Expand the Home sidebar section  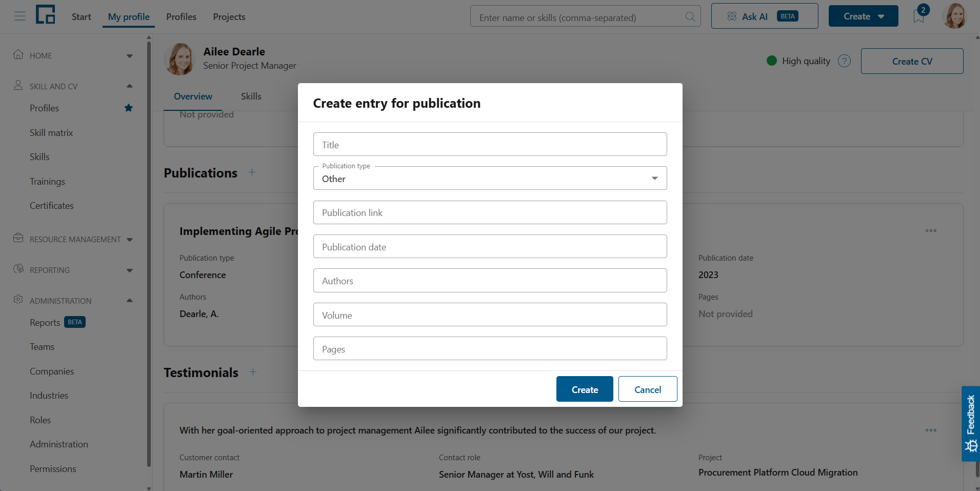[x=130, y=56]
